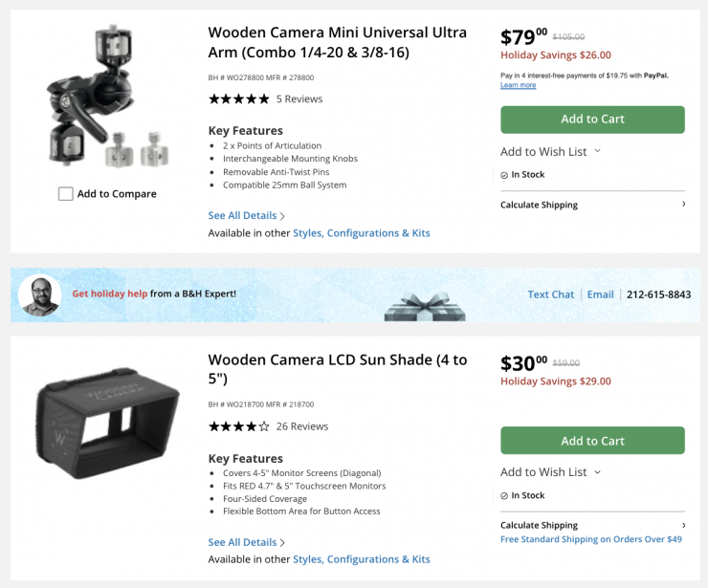Expand the Ultra Arm Add to Wish List dropdown
Image resolution: width=708 pixels, height=588 pixels.
597,151
